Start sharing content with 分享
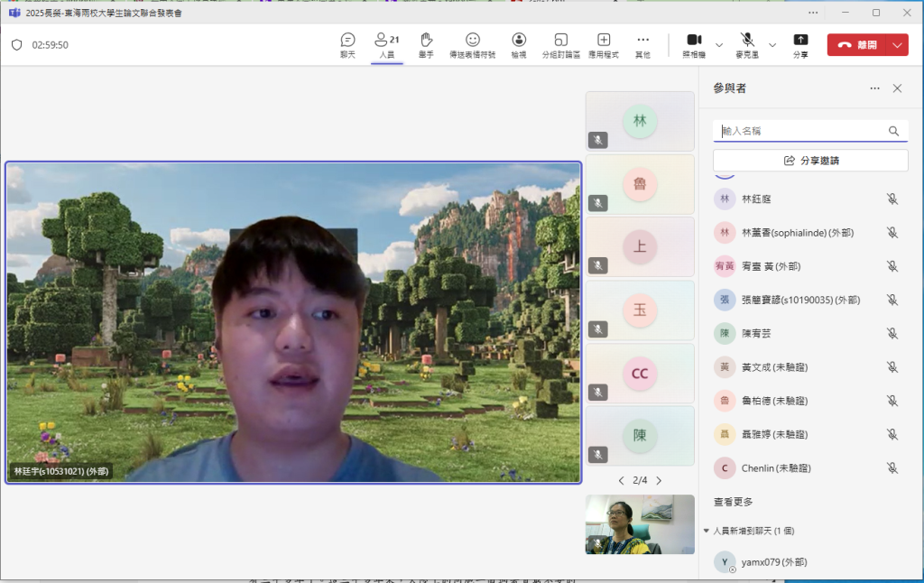Image resolution: width=924 pixels, height=583 pixels. point(800,45)
